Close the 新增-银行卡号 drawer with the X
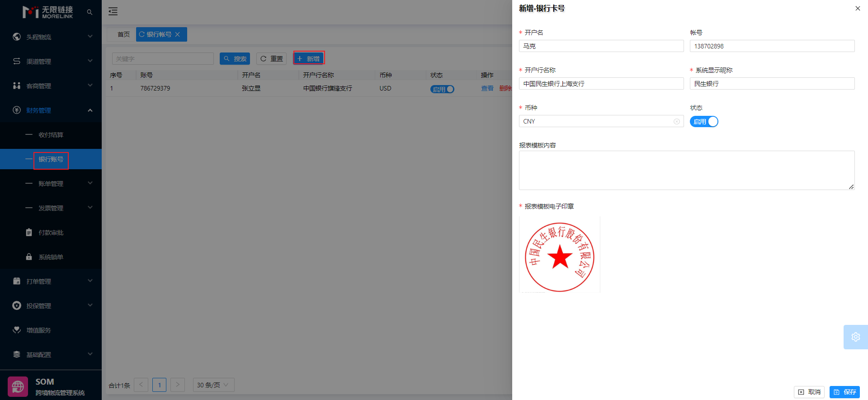Viewport: 868px width, 400px height. (858, 9)
